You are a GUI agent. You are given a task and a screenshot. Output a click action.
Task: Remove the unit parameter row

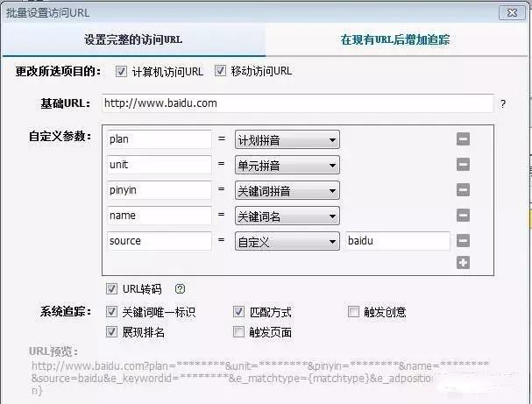[463, 164]
